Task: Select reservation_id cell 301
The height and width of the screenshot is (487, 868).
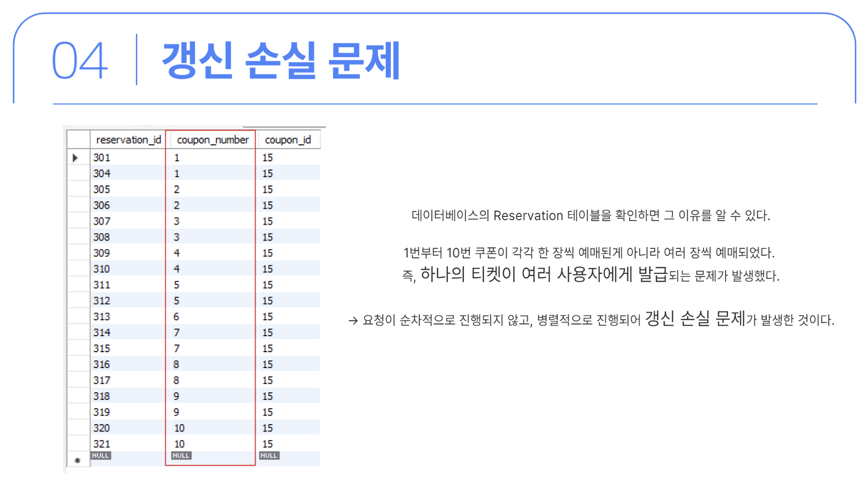Action: (101, 158)
